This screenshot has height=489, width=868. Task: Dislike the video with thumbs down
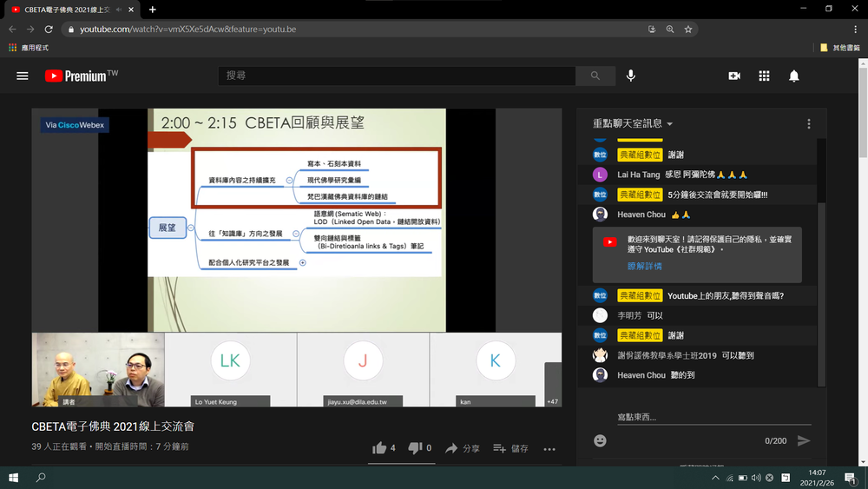[415, 448]
